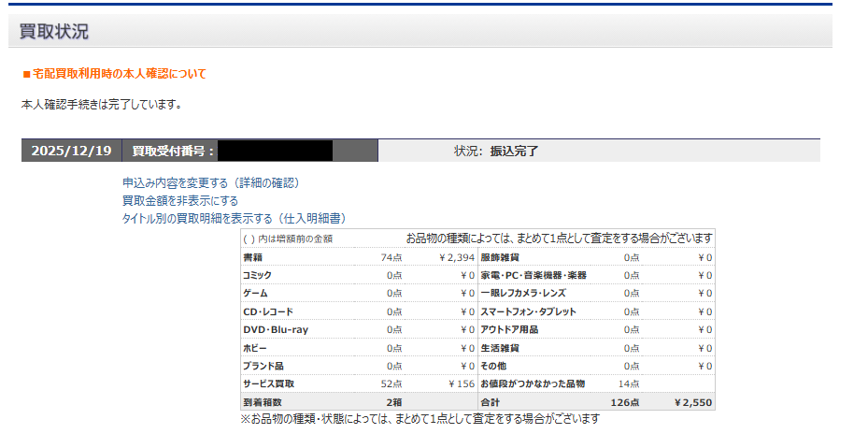Click the 買取受付番号 label

pyautogui.click(x=173, y=151)
